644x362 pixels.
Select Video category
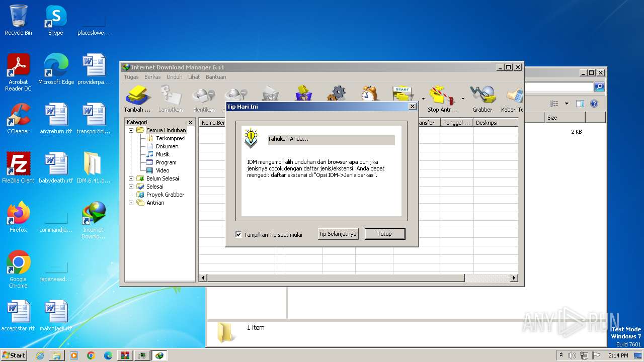coord(163,170)
